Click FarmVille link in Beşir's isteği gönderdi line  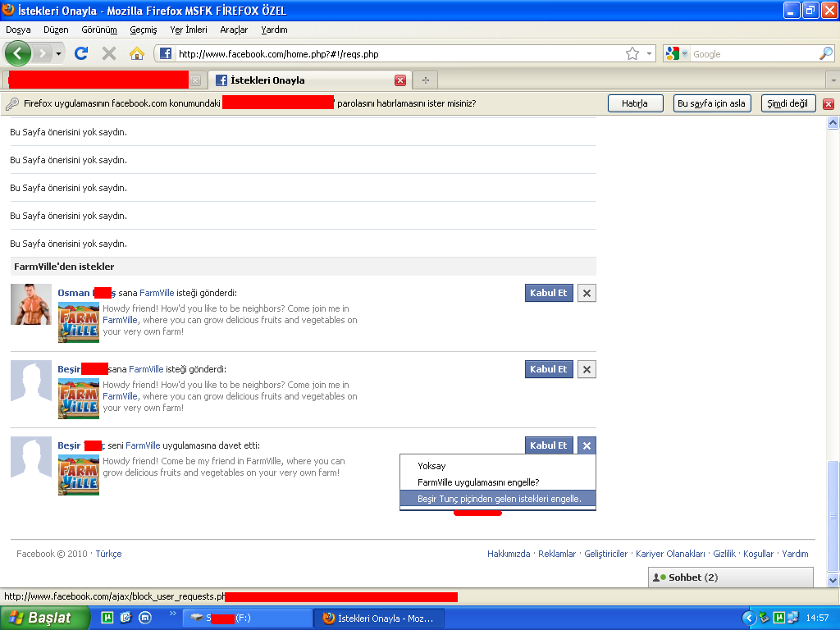146,369
